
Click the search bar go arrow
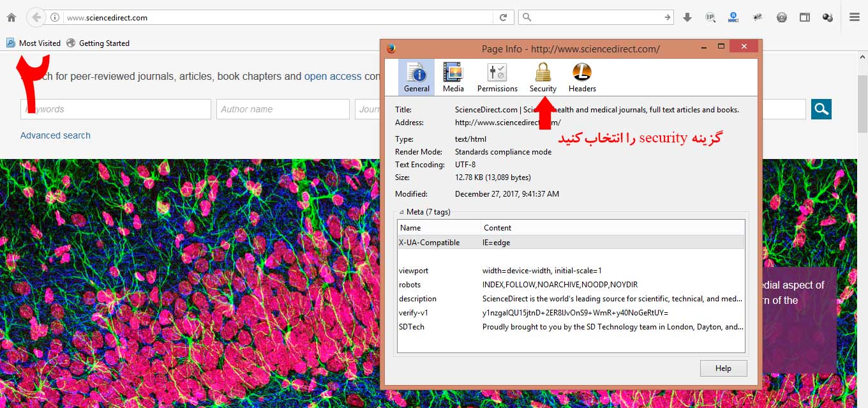(x=667, y=17)
